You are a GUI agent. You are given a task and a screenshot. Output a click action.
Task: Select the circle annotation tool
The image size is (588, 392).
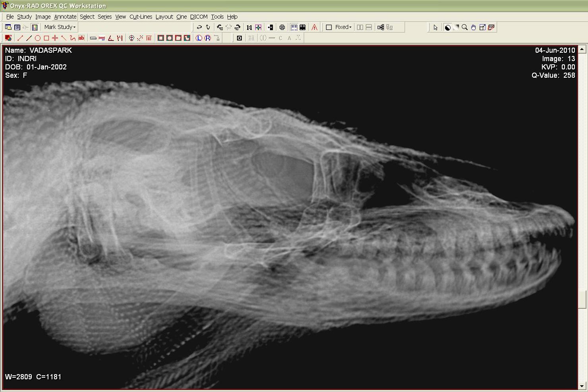pos(38,38)
